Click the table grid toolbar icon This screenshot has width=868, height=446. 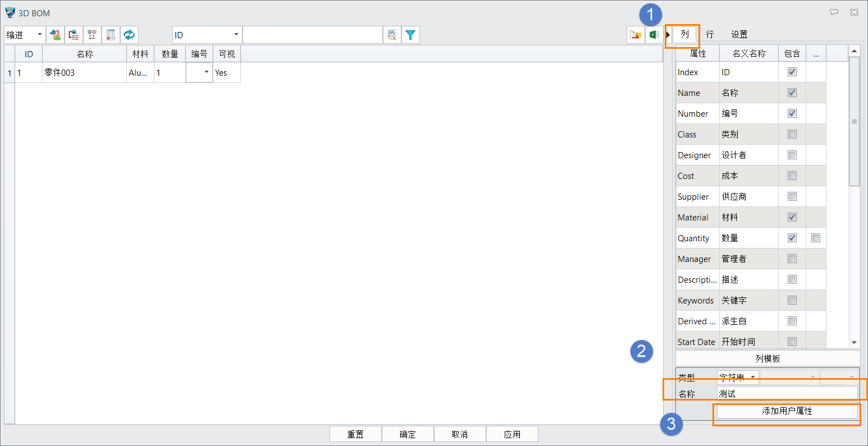(x=111, y=35)
